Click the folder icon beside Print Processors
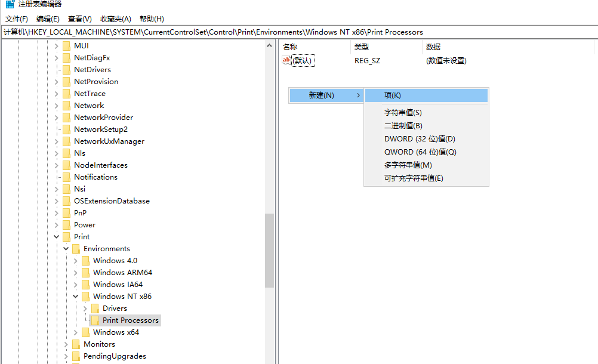The width and height of the screenshot is (598, 364). point(95,320)
